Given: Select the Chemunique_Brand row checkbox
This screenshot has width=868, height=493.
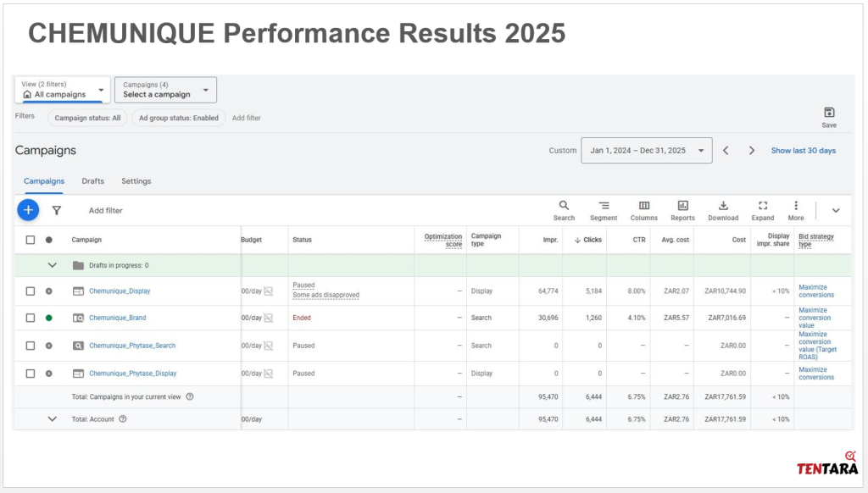Looking at the screenshot, I should pos(31,319).
